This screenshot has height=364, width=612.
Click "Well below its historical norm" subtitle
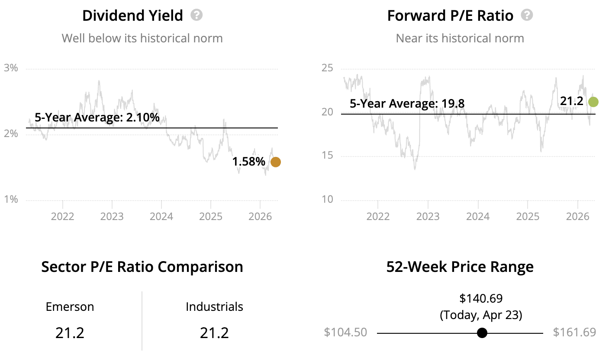[x=142, y=38]
